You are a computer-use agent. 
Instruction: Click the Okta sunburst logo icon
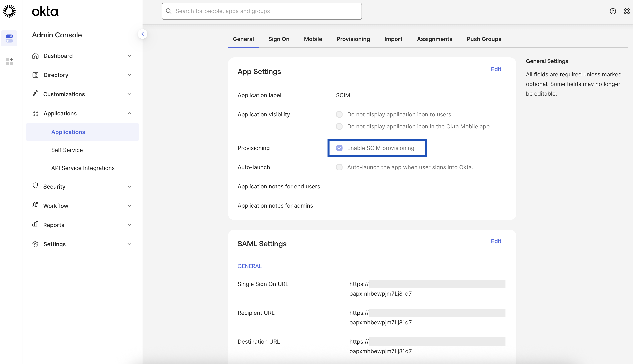pyautogui.click(x=9, y=11)
